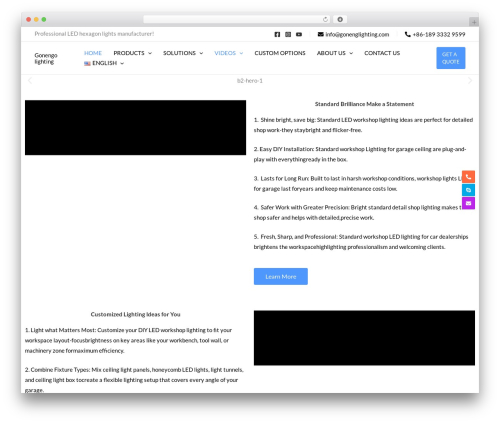Click the black video block beside Customized Lighting

tap(364, 338)
